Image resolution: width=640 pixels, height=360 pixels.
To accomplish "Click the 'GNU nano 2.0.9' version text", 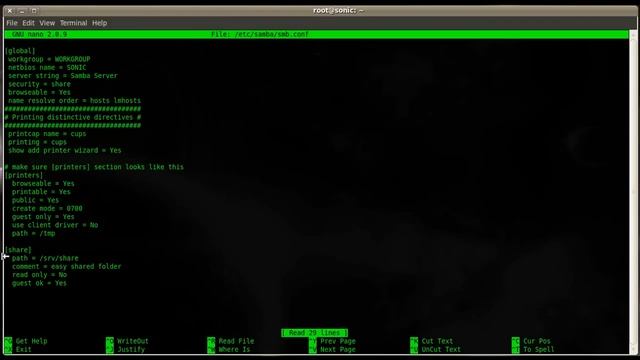I will click(40, 34).
